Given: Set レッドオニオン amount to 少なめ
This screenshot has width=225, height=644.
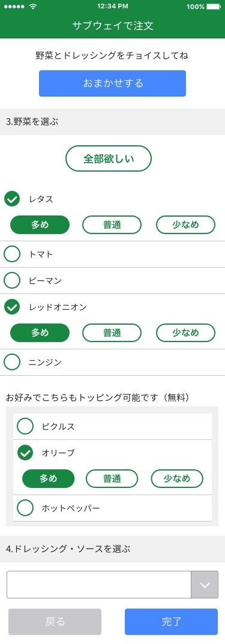Looking at the screenshot, I should pos(185,333).
